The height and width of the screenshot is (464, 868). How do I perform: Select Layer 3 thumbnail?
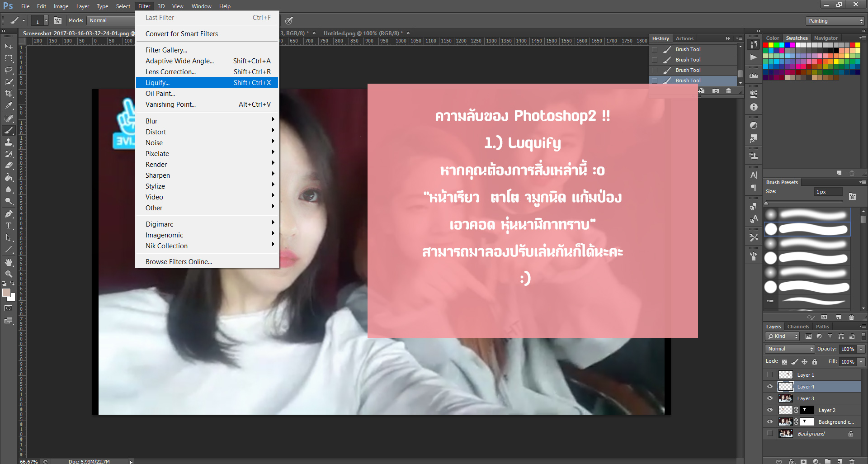pos(785,398)
